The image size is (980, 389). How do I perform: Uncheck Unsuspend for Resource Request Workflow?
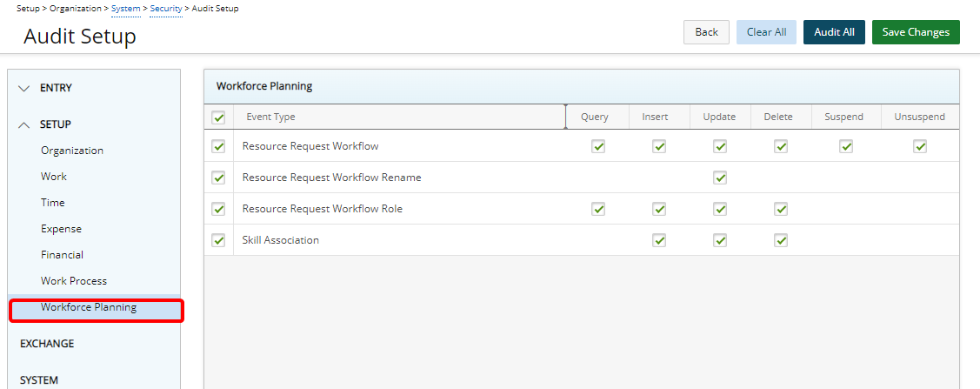[x=920, y=146]
